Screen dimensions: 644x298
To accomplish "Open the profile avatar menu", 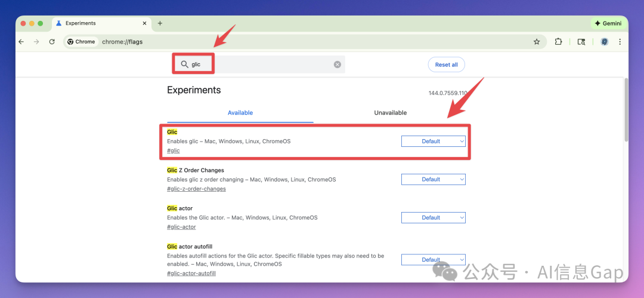I will (x=604, y=42).
